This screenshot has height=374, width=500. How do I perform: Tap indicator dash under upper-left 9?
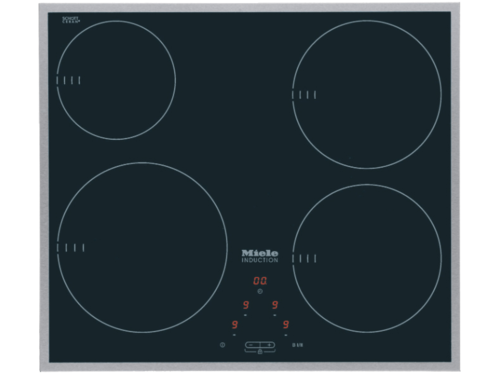246,315
